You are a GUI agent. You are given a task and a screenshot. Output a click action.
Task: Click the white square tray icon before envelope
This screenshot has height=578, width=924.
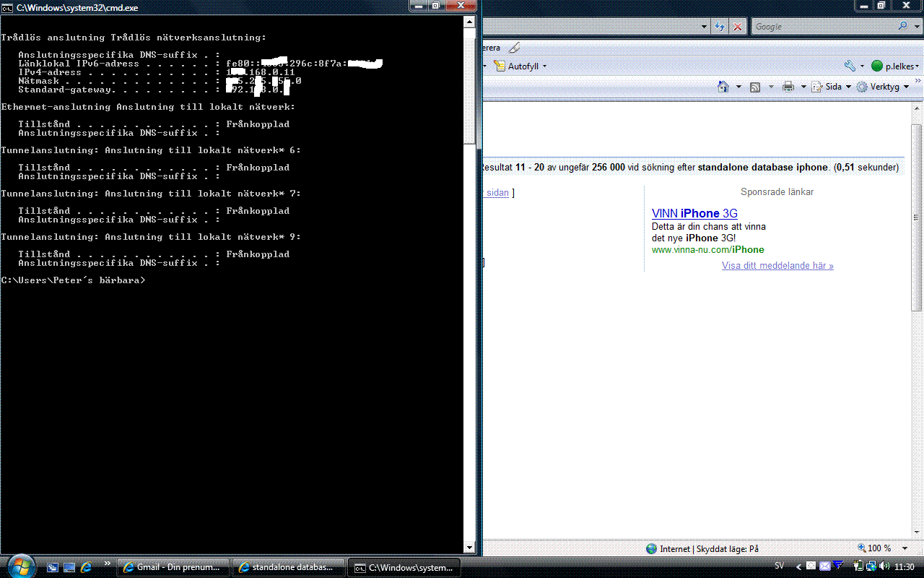(x=811, y=566)
